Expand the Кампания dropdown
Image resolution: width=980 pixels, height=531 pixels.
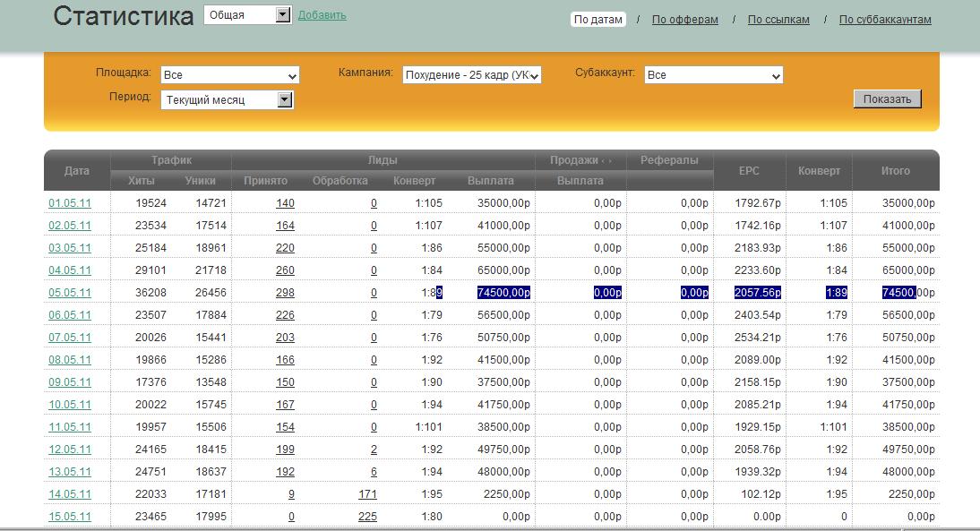[472, 76]
